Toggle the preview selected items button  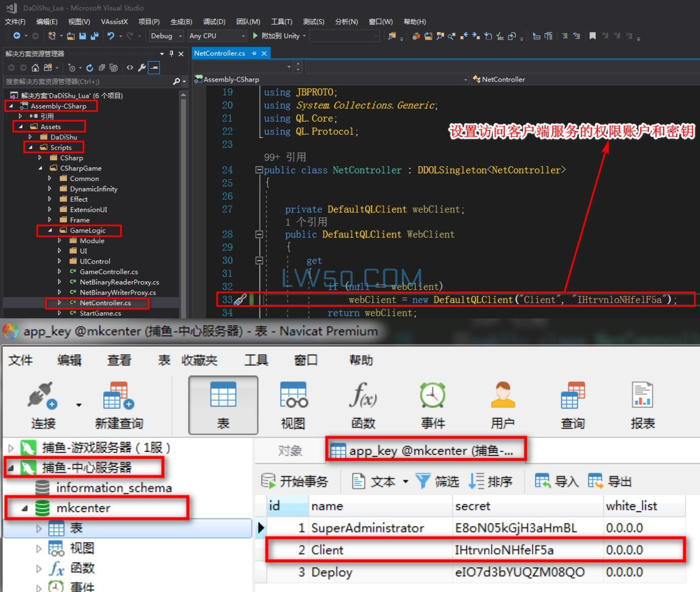click(154, 68)
